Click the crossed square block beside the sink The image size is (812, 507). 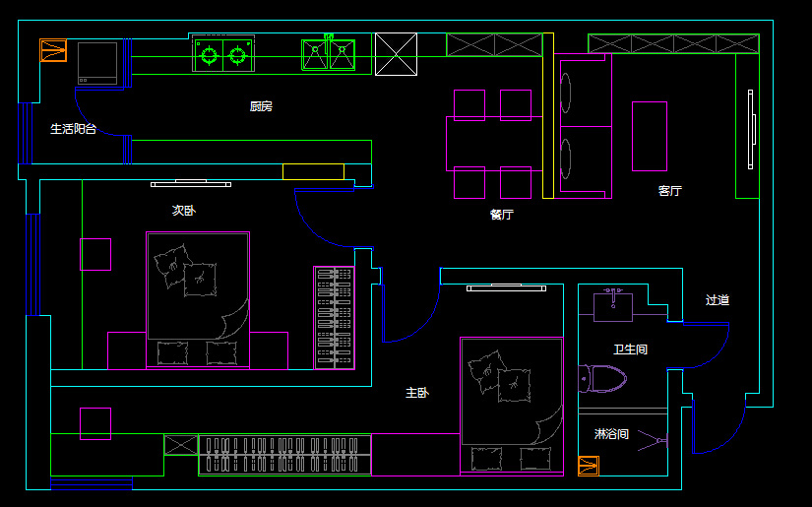[396, 53]
